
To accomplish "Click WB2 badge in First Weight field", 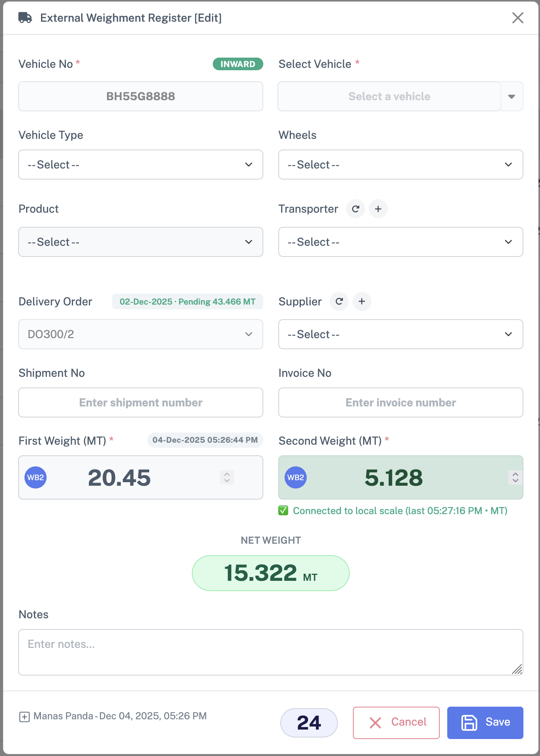I will click(x=36, y=477).
